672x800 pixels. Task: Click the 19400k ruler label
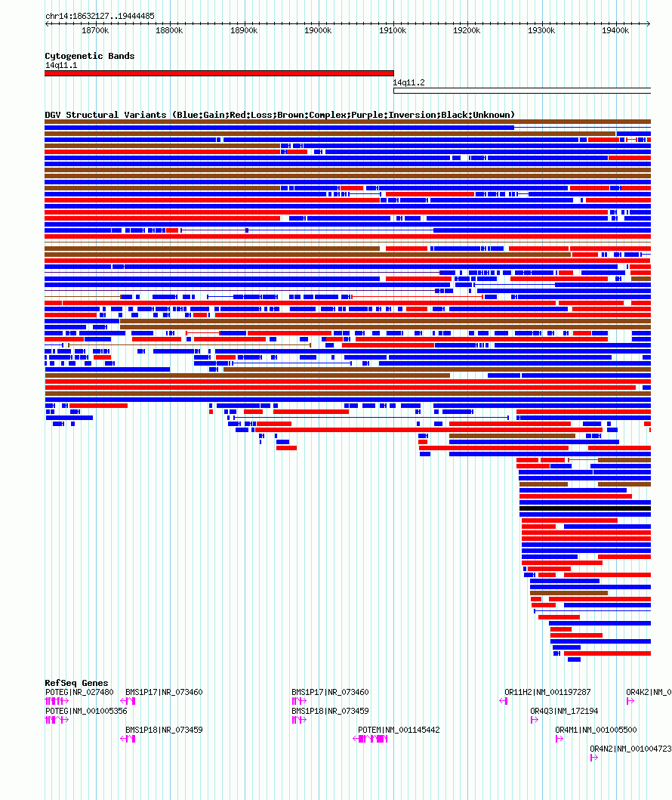coord(615,31)
